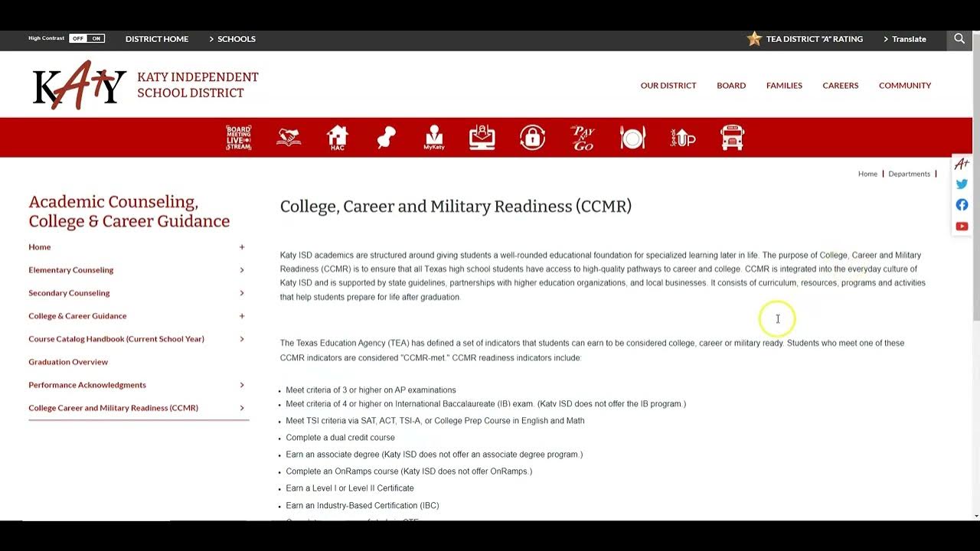
Task: Click bullet about 3 or higher on AP examinations
Action: click(371, 390)
